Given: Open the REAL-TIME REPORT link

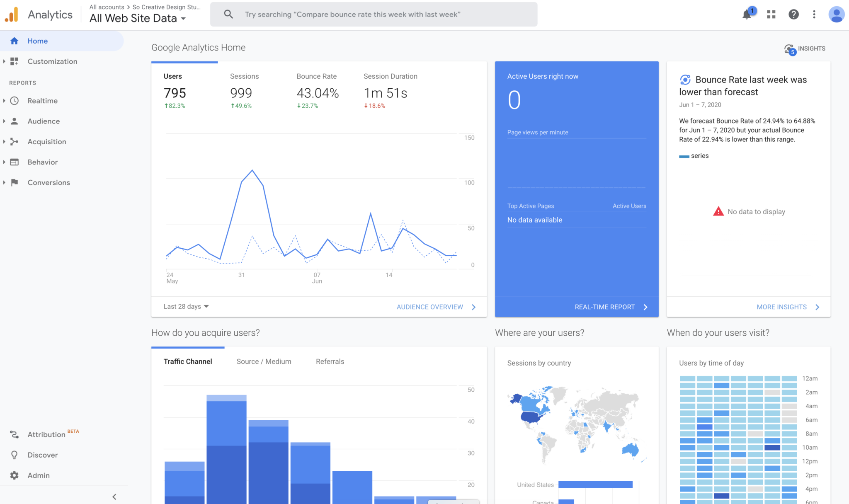Looking at the screenshot, I should 605,307.
